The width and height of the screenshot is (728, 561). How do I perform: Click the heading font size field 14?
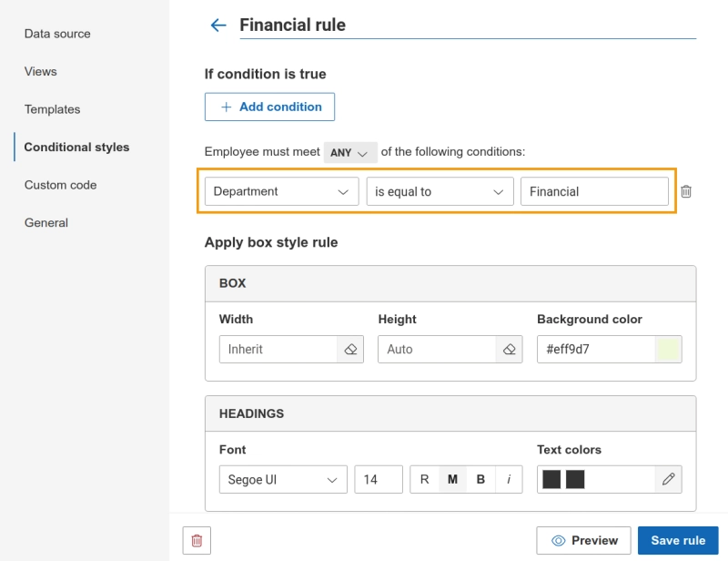pos(379,479)
